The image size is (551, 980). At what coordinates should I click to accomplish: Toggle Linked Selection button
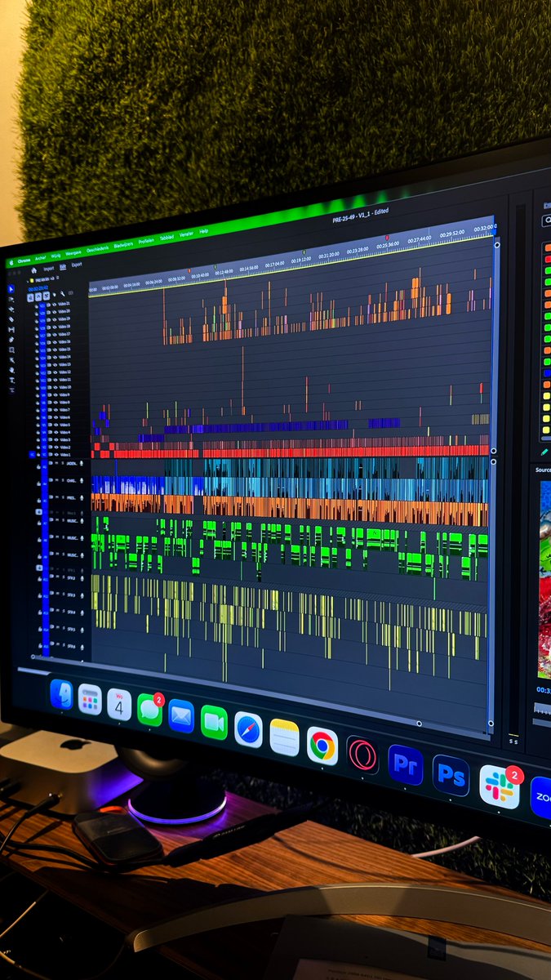coord(47,296)
